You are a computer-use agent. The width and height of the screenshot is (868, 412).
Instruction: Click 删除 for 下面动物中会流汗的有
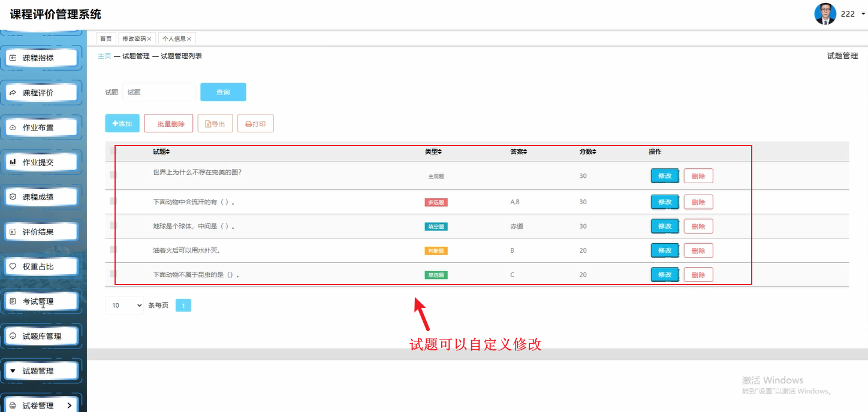698,202
